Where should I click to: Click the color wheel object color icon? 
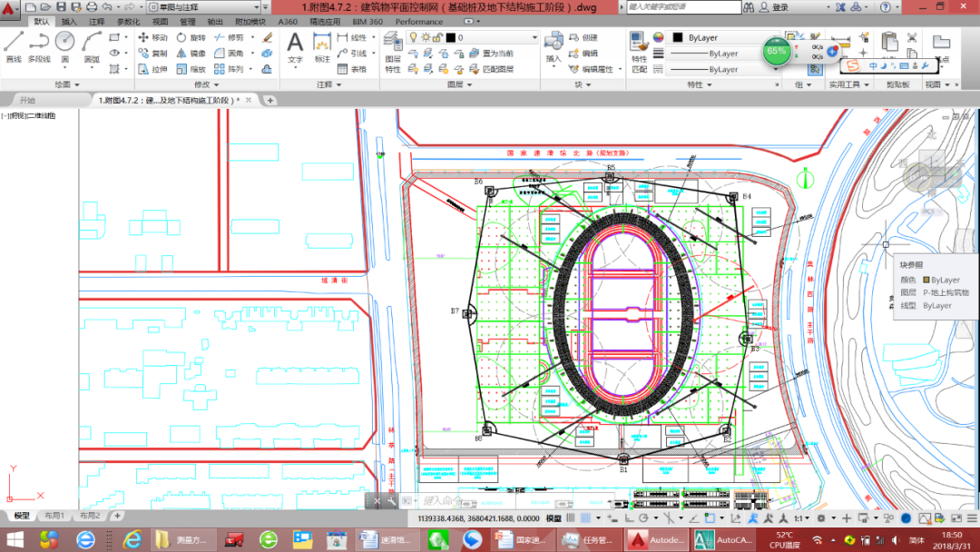[658, 37]
